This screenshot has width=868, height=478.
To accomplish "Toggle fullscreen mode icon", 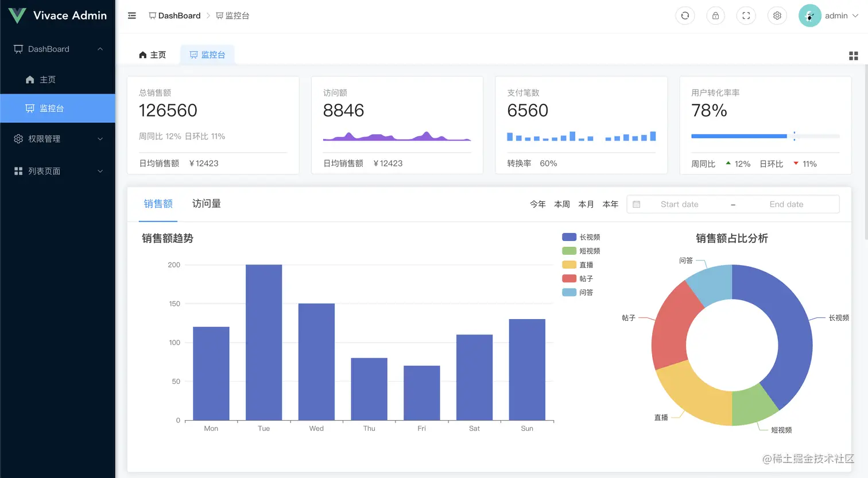I will [746, 15].
